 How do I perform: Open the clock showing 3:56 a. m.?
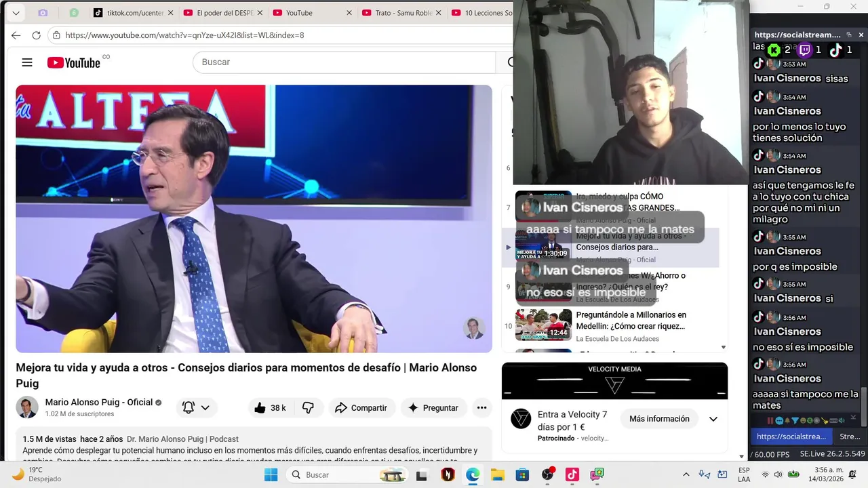point(825,474)
